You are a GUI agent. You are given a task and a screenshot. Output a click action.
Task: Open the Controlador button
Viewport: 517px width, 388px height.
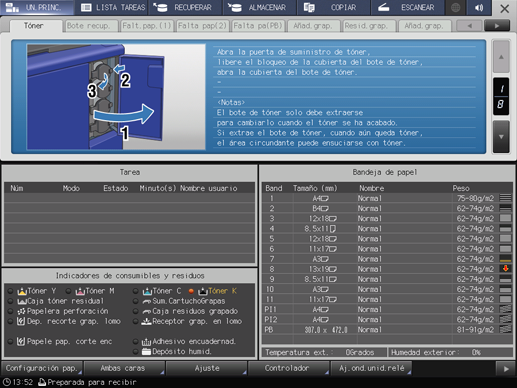[x=289, y=368]
